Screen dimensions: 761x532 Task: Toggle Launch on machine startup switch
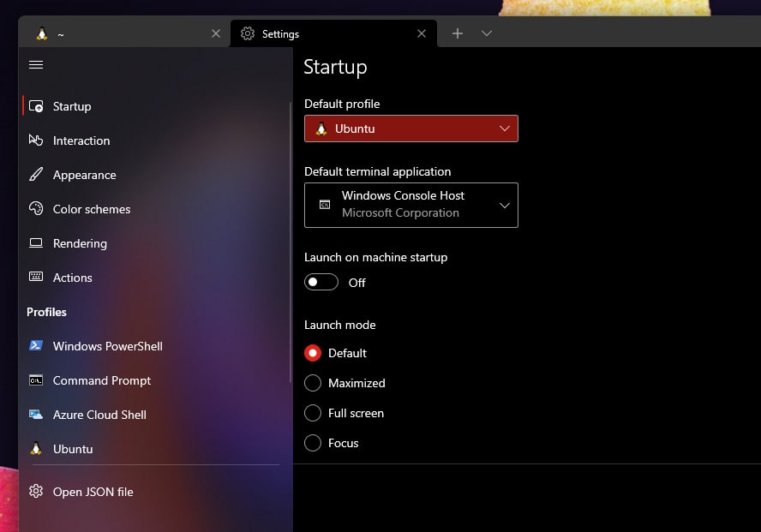click(x=321, y=282)
